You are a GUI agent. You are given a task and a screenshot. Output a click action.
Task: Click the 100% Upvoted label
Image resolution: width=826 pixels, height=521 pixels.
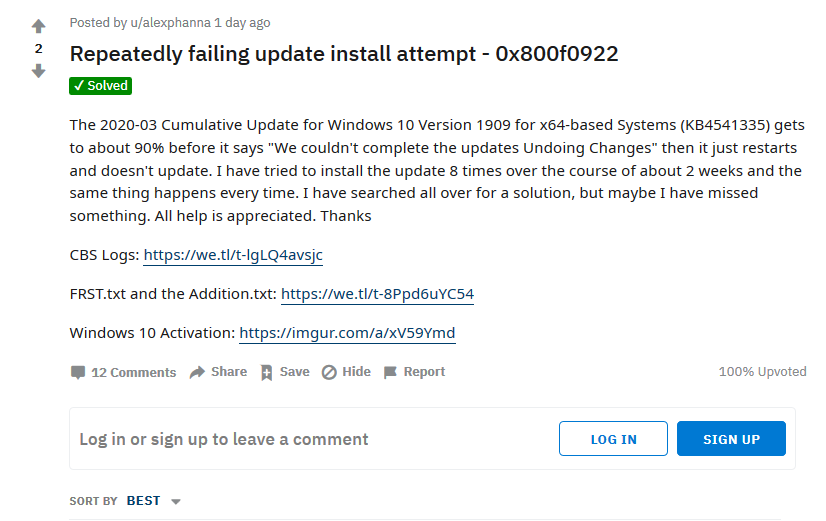coord(762,372)
